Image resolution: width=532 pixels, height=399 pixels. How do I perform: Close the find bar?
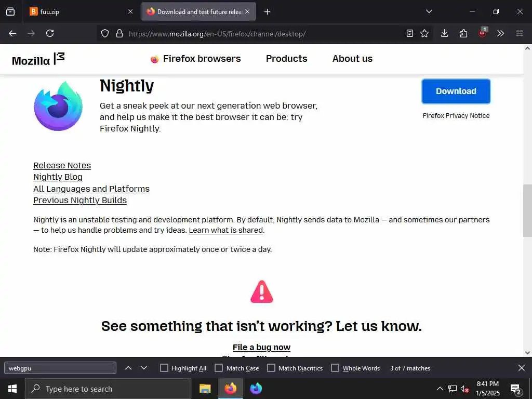[x=522, y=368]
